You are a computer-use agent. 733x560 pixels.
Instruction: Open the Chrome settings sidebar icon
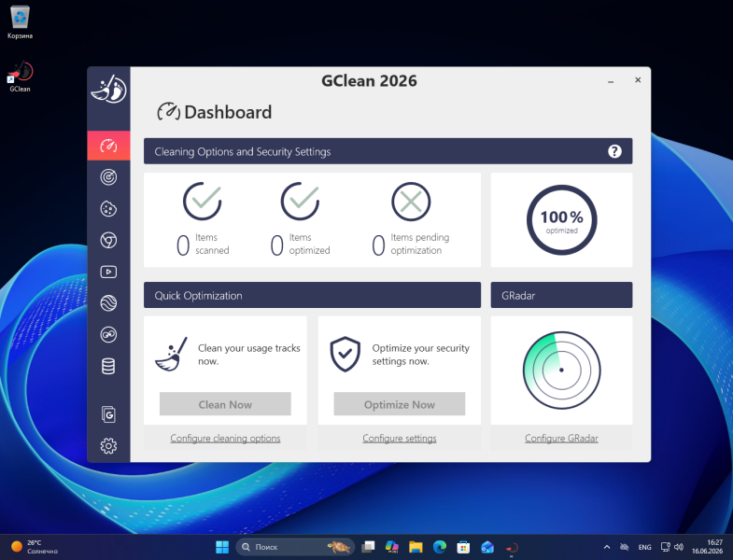coord(108,240)
